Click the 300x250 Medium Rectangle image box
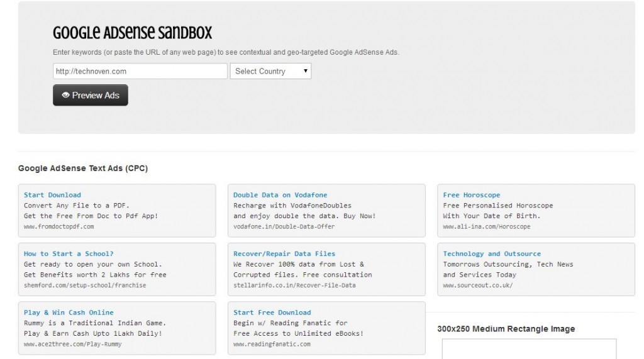The image size is (644, 359). pos(528,349)
